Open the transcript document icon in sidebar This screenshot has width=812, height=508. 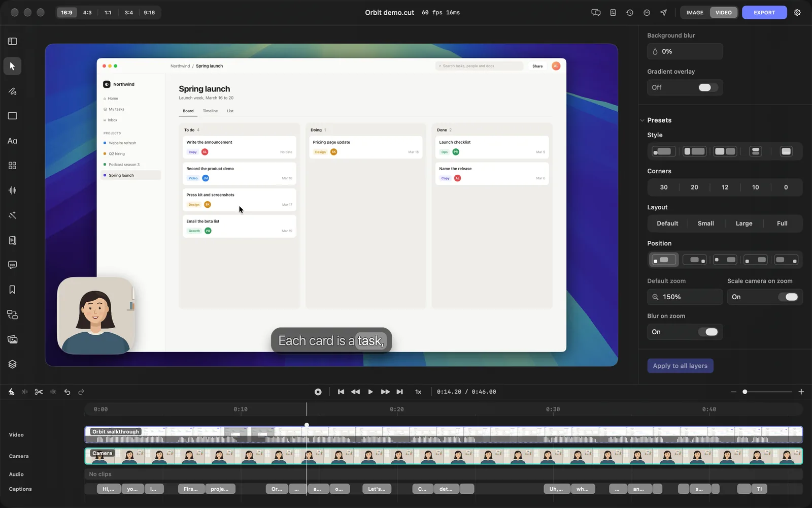pos(13,240)
